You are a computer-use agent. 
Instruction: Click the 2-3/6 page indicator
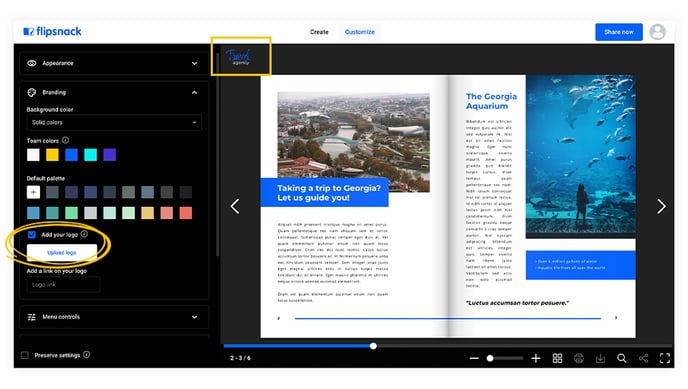click(x=240, y=358)
